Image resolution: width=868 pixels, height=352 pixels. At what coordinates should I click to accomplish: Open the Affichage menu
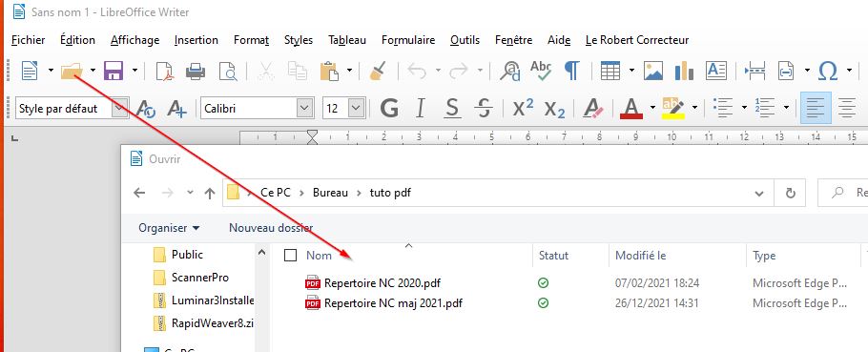(135, 40)
